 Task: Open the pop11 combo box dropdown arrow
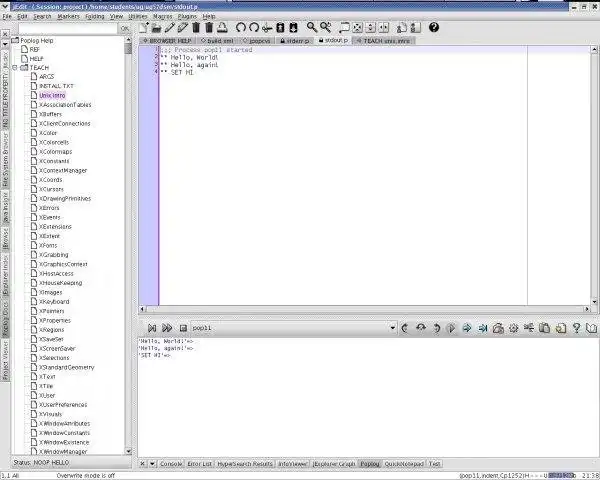[392, 328]
